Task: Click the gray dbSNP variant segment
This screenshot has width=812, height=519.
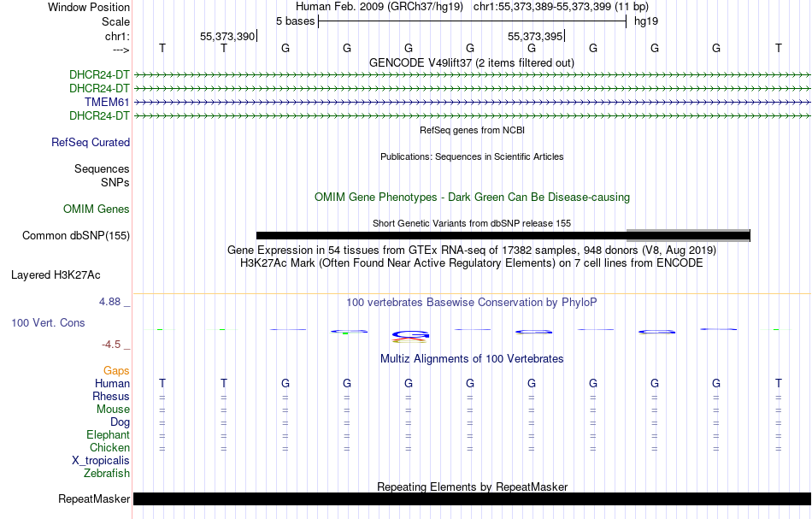Action: pos(688,236)
